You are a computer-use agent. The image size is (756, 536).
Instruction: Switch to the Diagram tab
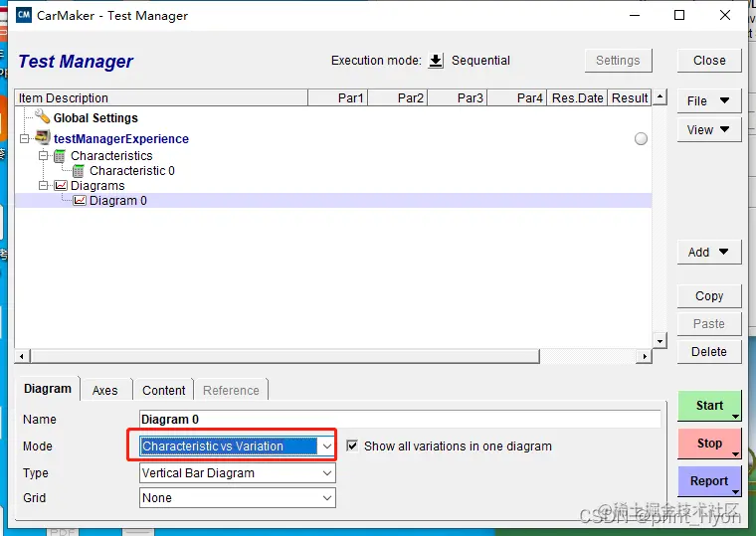48,389
